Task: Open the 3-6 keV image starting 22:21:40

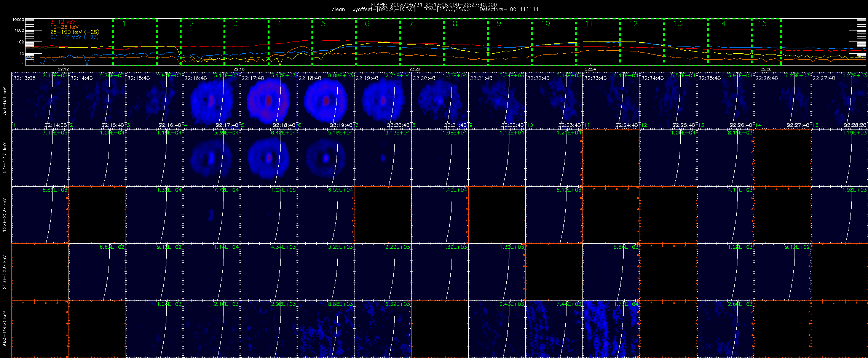Action: [497, 101]
